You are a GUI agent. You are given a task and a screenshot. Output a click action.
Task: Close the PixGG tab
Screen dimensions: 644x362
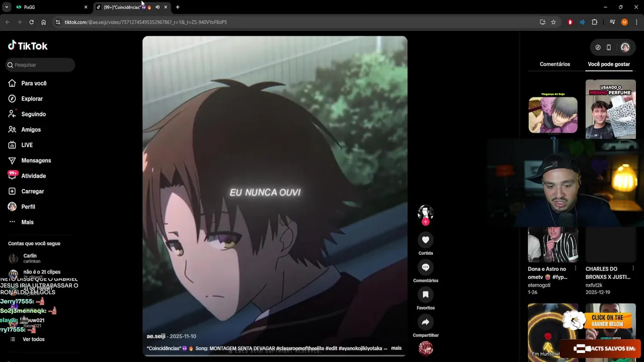pos(86,7)
